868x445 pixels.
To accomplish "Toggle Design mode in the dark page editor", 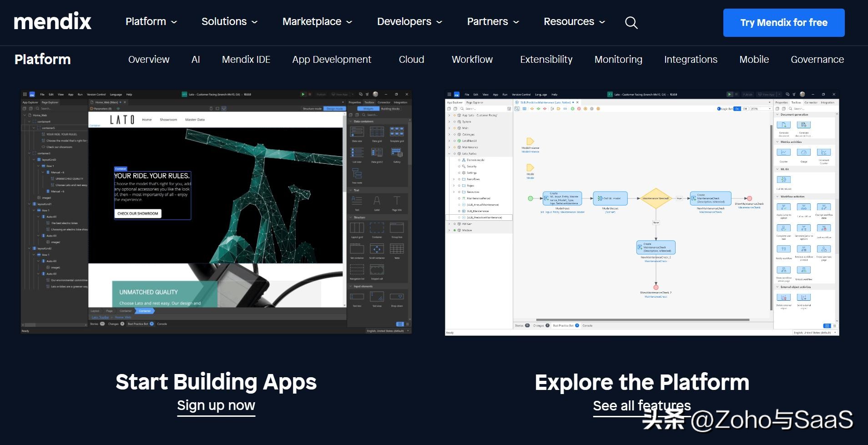I will pos(335,109).
